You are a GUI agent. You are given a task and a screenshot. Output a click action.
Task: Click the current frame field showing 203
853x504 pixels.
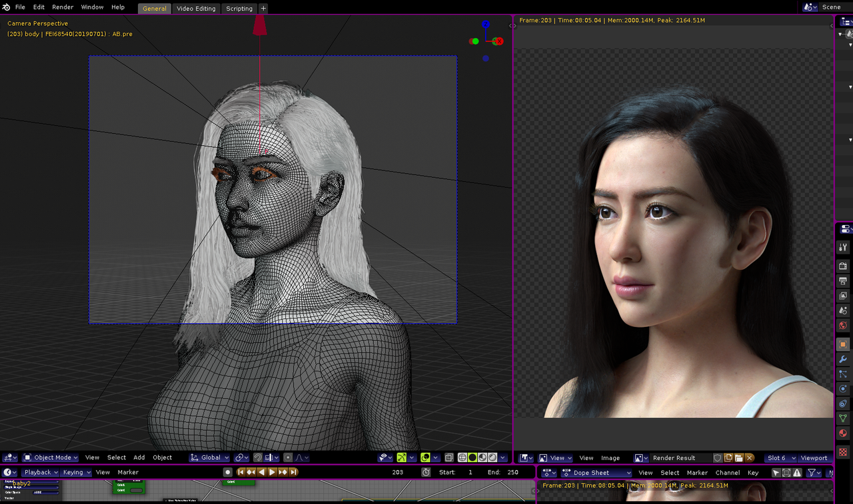click(398, 472)
